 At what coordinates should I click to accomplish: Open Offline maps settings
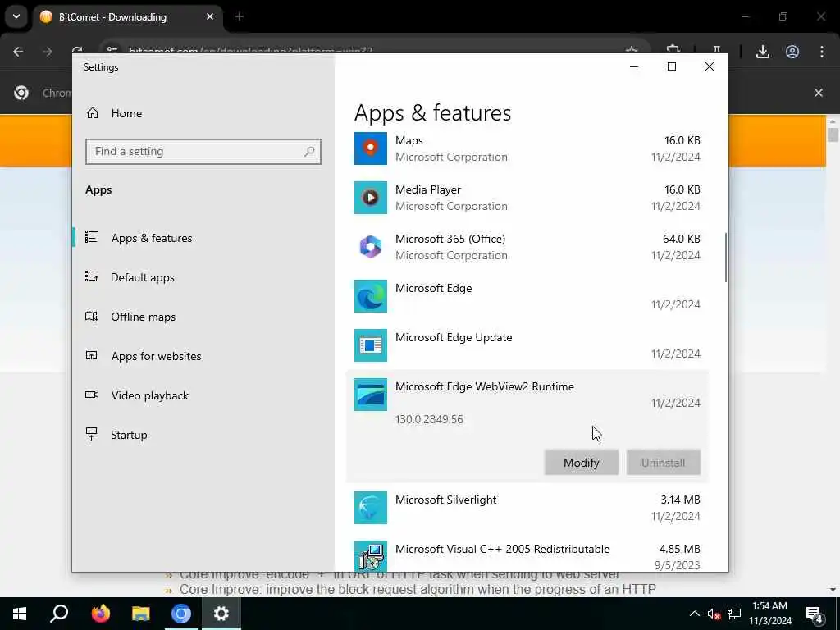point(203,317)
